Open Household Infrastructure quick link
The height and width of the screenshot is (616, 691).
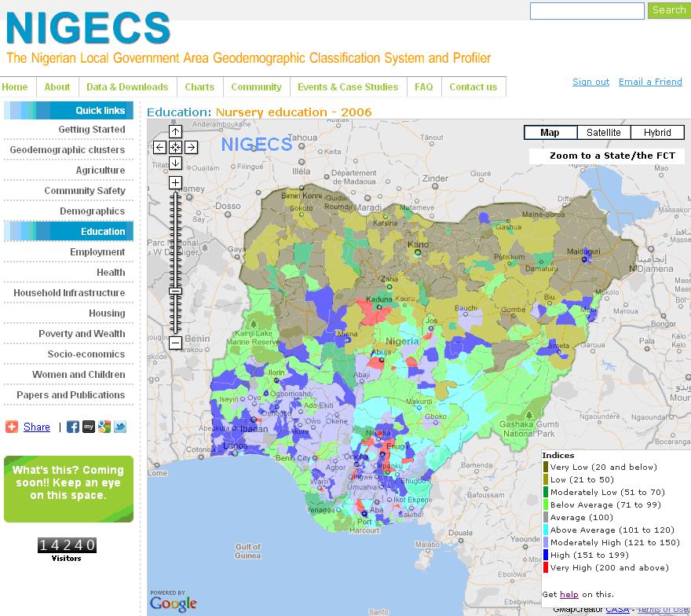68,293
